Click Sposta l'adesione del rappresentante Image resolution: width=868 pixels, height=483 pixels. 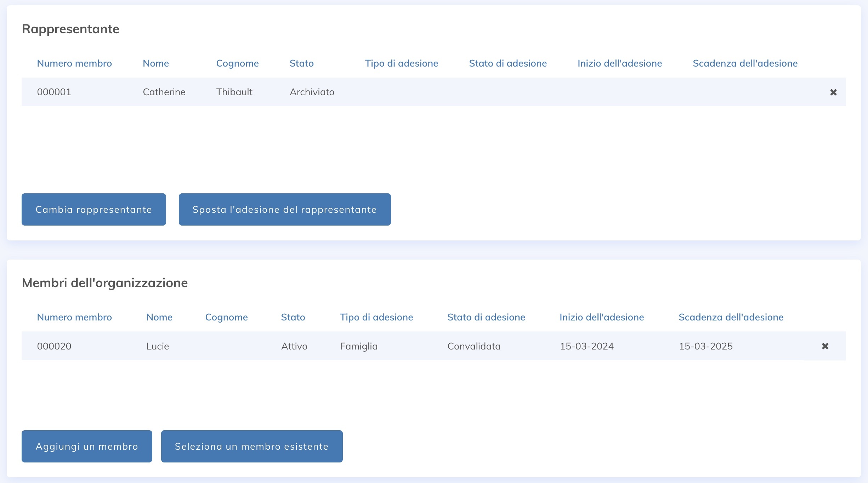point(284,209)
